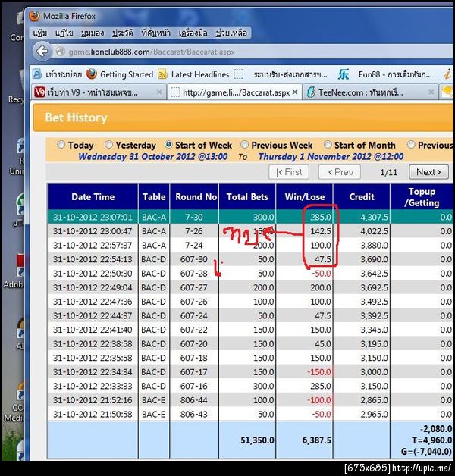Image resolution: width=455 pixels, height=476 pixels.
Task: Click the credit value 3,492.5
Action: tap(374, 302)
